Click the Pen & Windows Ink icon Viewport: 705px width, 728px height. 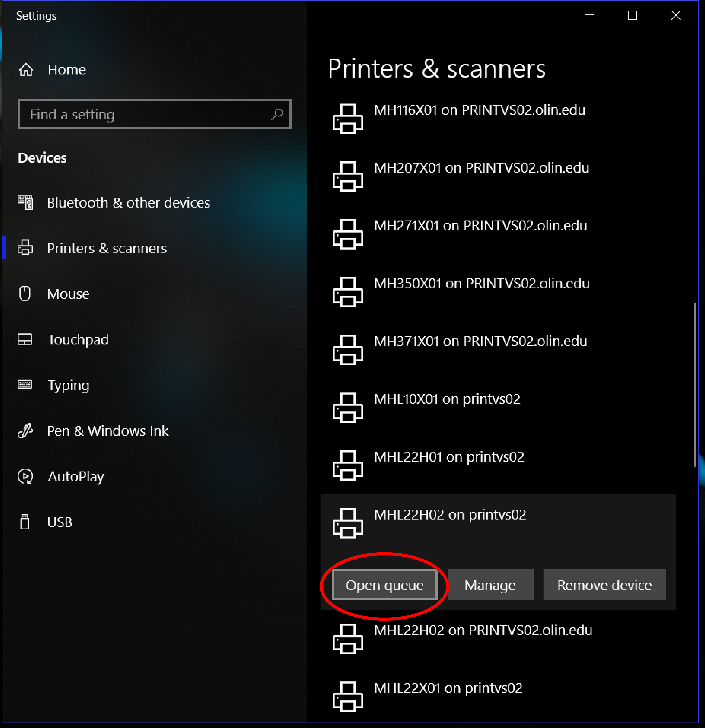(x=25, y=430)
